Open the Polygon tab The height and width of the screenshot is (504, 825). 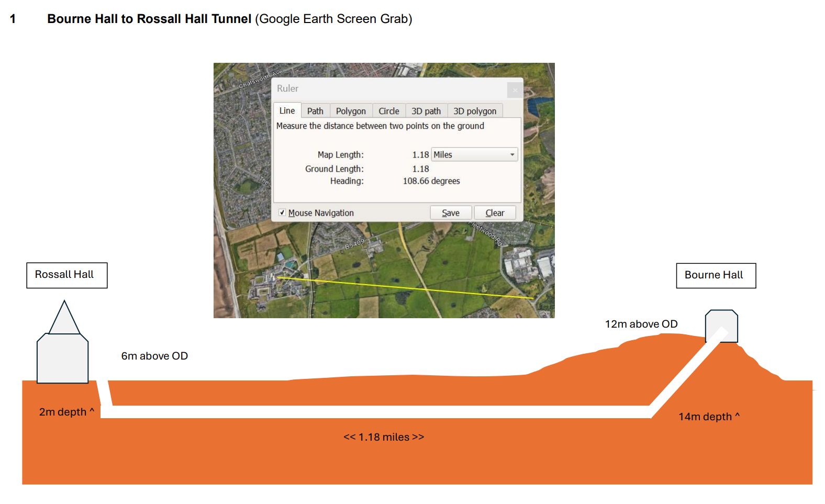pos(351,111)
